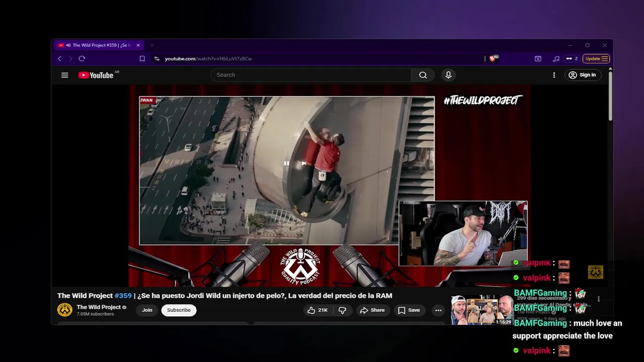Open site settings icon in address bar
The height and width of the screenshot is (362, 644).
[x=157, y=59]
